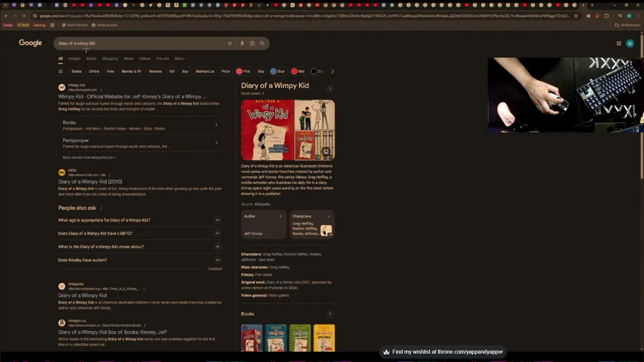This screenshot has height=362, width=644.
Task: Click the Feedback link below People also ask
Action: 215,268
